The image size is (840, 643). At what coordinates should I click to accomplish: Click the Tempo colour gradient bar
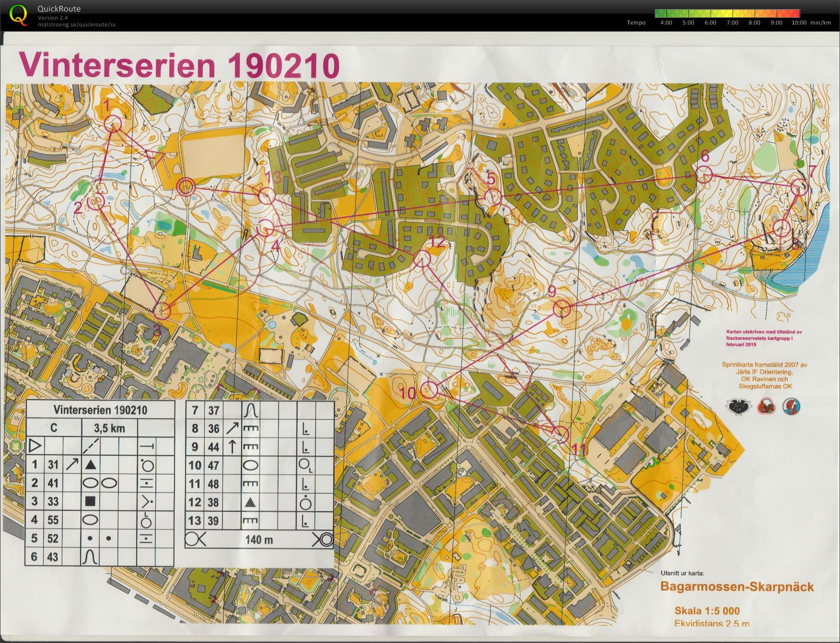click(x=727, y=13)
